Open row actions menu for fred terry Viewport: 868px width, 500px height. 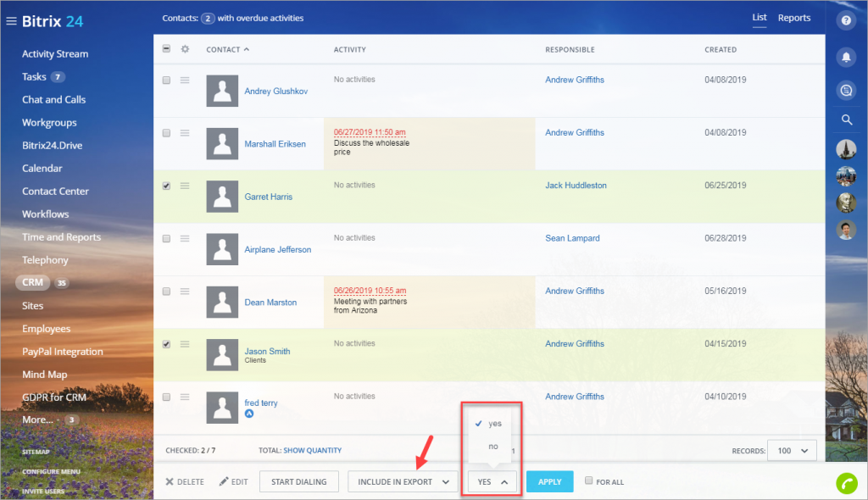(x=185, y=397)
